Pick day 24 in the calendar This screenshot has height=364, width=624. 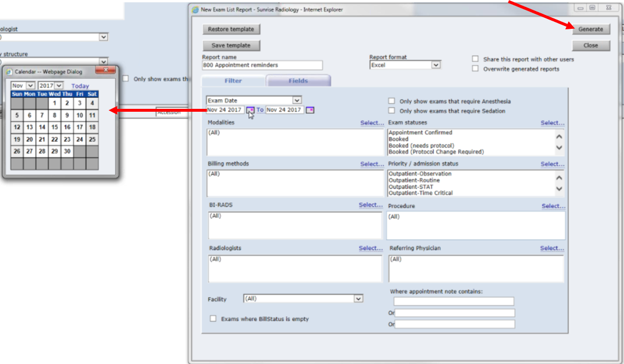[80, 139]
